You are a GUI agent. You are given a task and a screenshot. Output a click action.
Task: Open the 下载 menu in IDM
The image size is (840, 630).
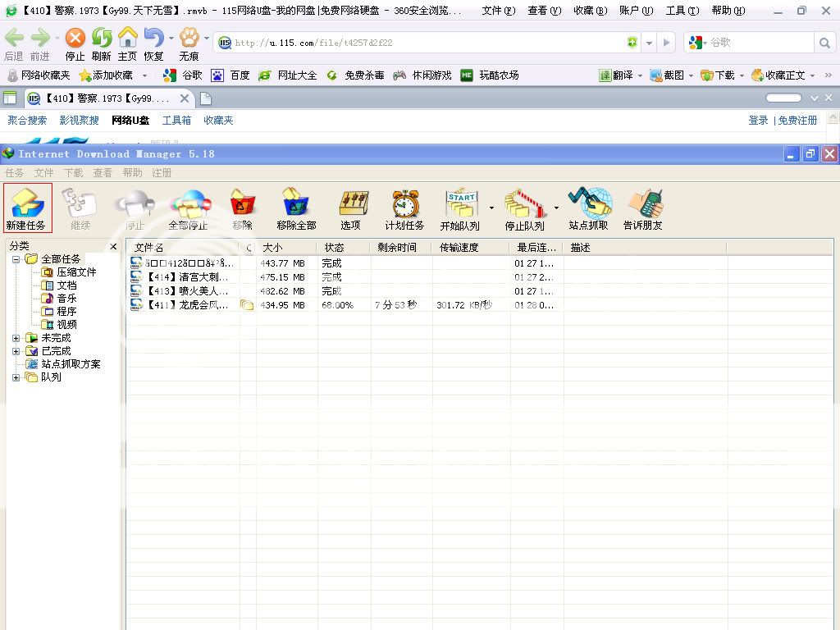[74, 173]
